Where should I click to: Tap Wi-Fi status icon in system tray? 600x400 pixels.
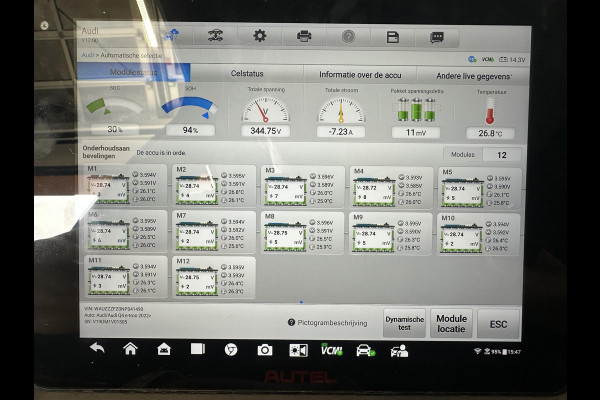coord(477,351)
